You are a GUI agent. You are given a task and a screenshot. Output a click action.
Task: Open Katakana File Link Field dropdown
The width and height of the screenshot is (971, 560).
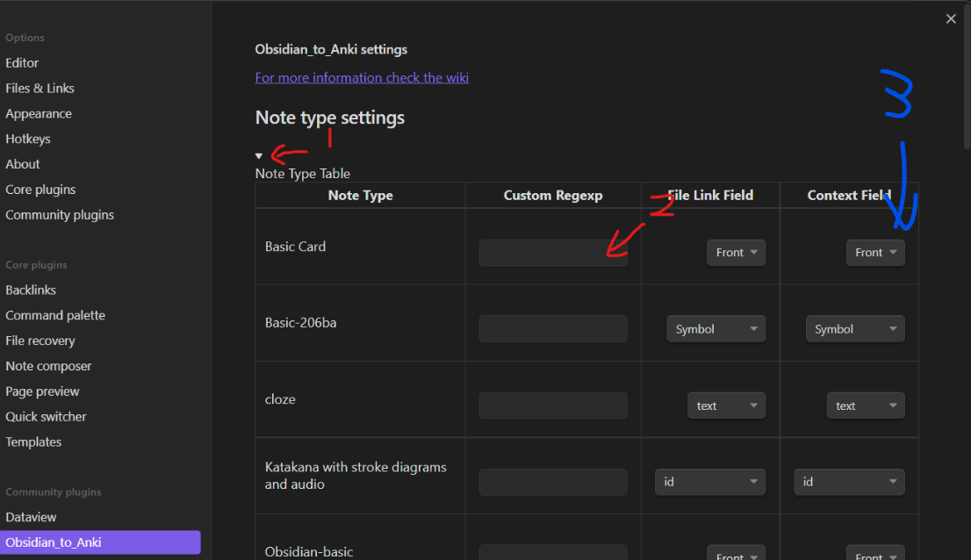tap(710, 482)
